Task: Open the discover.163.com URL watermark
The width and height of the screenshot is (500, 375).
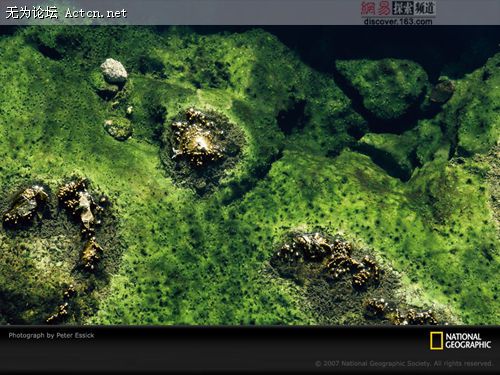Action: 398,21
